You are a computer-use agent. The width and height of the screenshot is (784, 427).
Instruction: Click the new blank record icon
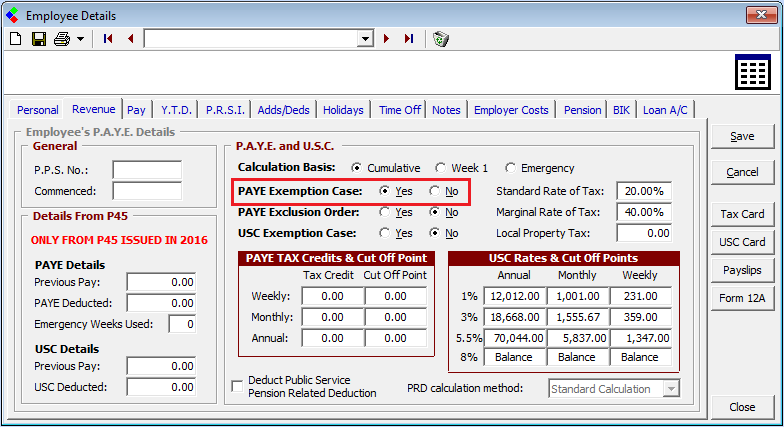tap(15, 39)
